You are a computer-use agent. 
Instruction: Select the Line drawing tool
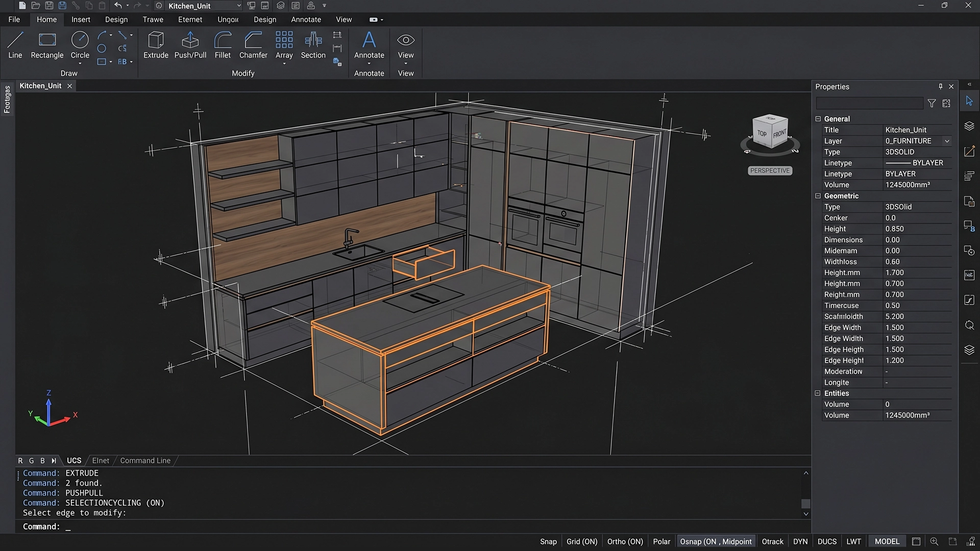pos(15,46)
